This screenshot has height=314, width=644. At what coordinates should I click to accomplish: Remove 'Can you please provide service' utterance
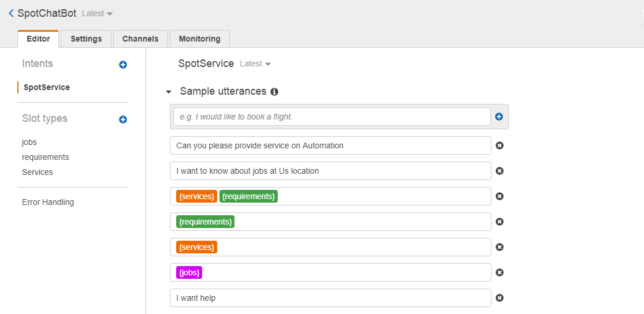pos(500,145)
